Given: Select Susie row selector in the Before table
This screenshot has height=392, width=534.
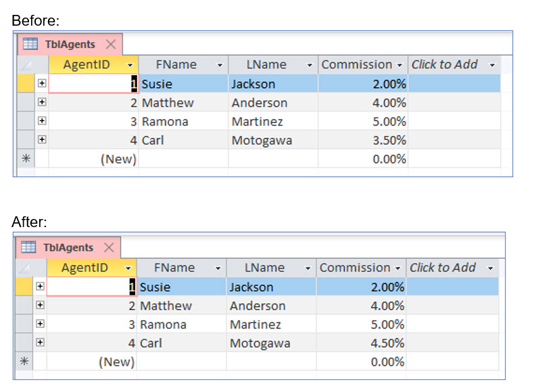Looking at the screenshot, I should tap(26, 83).
